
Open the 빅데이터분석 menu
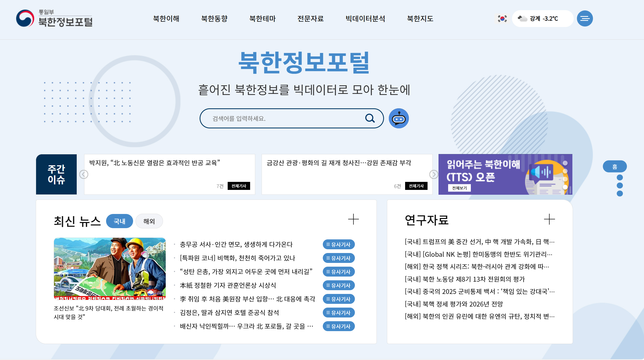point(365,18)
